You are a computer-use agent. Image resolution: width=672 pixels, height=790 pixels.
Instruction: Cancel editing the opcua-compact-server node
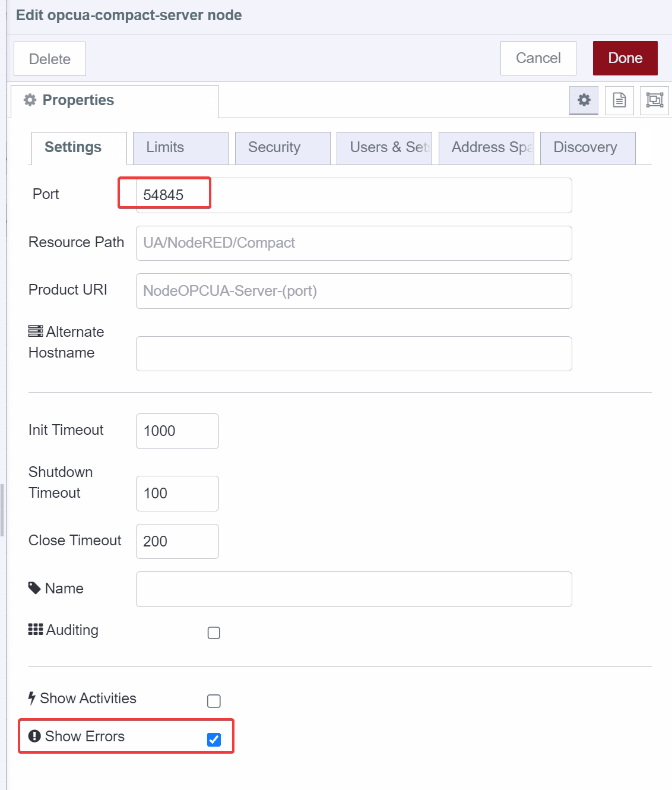pyautogui.click(x=538, y=58)
